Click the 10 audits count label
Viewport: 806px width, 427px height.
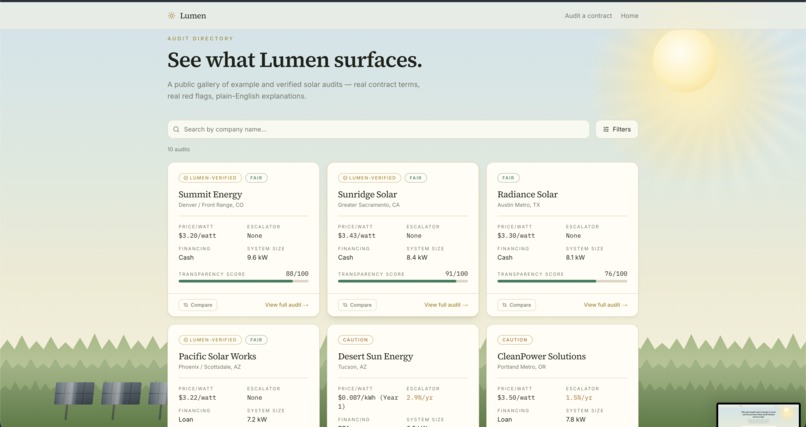(178, 150)
